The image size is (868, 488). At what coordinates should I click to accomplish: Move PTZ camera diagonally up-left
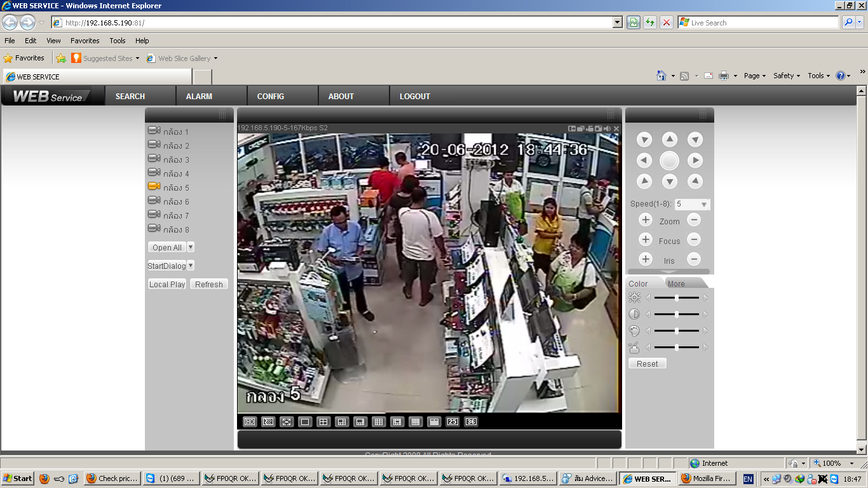644,140
